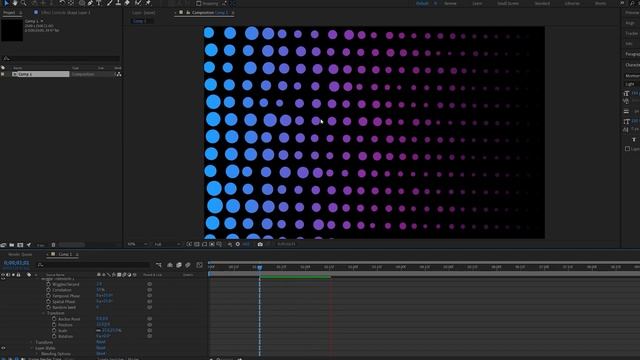Toggle stopwatch for Wiggles/Second

[x=49, y=284]
